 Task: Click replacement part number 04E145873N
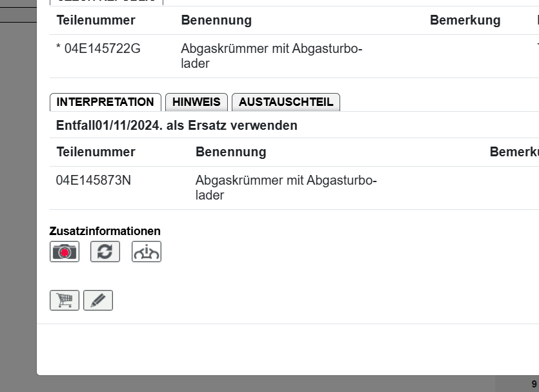point(94,180)
